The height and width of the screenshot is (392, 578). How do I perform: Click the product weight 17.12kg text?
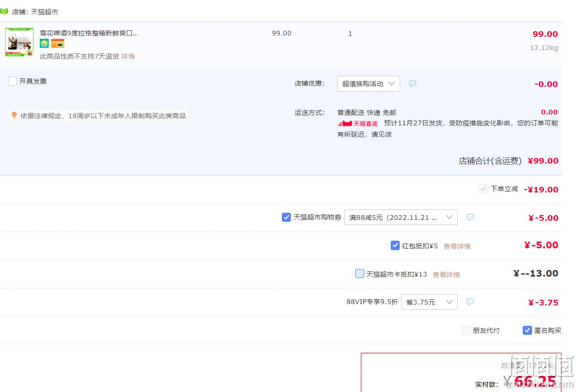(x=544, y=48)
